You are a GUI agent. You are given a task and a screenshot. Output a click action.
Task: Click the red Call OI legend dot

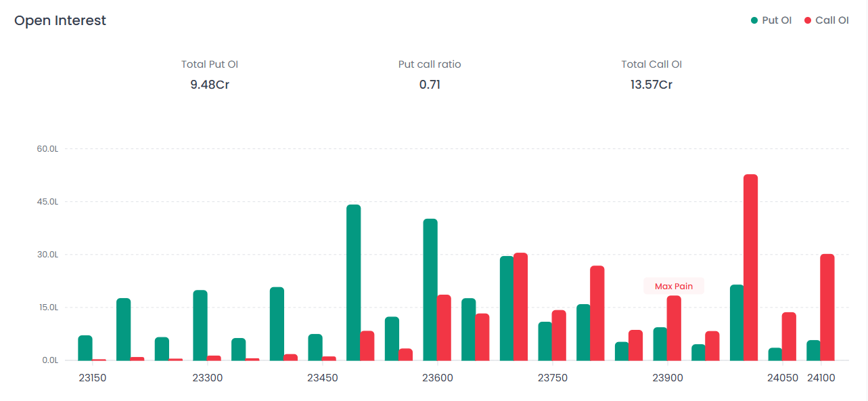[808, 20]
